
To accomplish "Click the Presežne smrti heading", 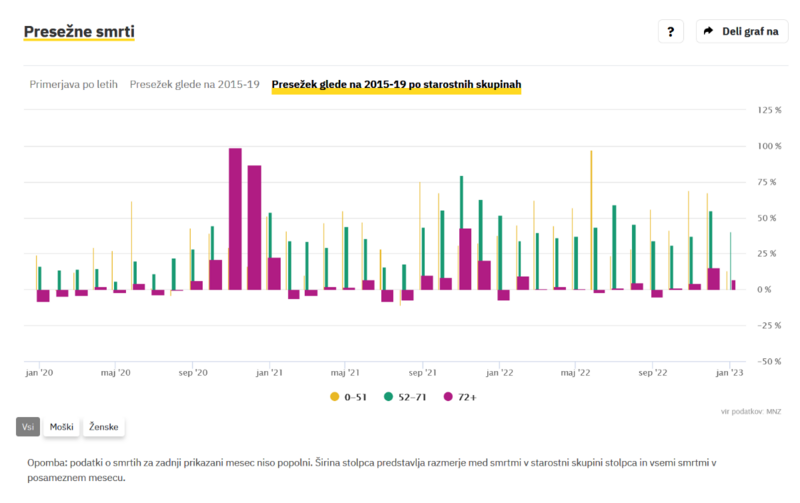I will [79, 32].
